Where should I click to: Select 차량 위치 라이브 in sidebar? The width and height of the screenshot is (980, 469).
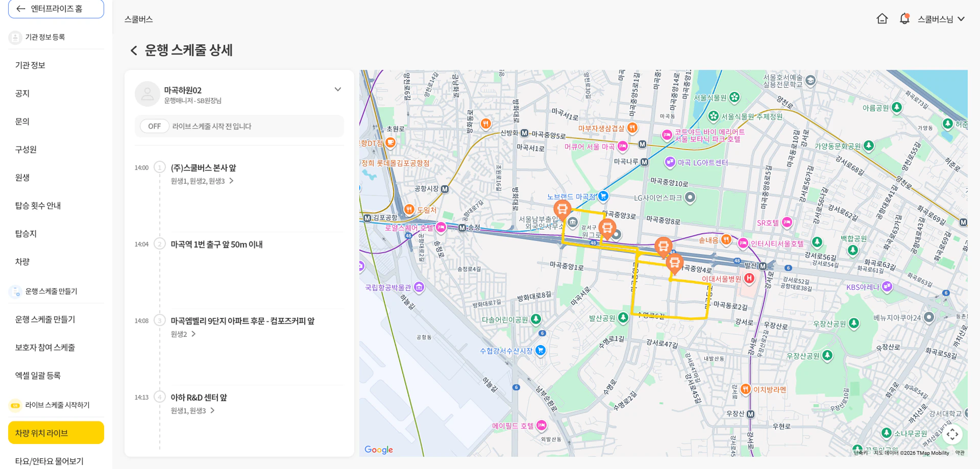(56, 433)
